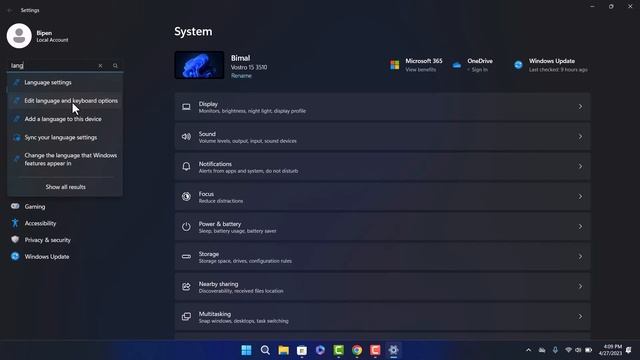Click the Rename link under Bimal
This screenshot has height=360, width=640.
tap(241, 76)
